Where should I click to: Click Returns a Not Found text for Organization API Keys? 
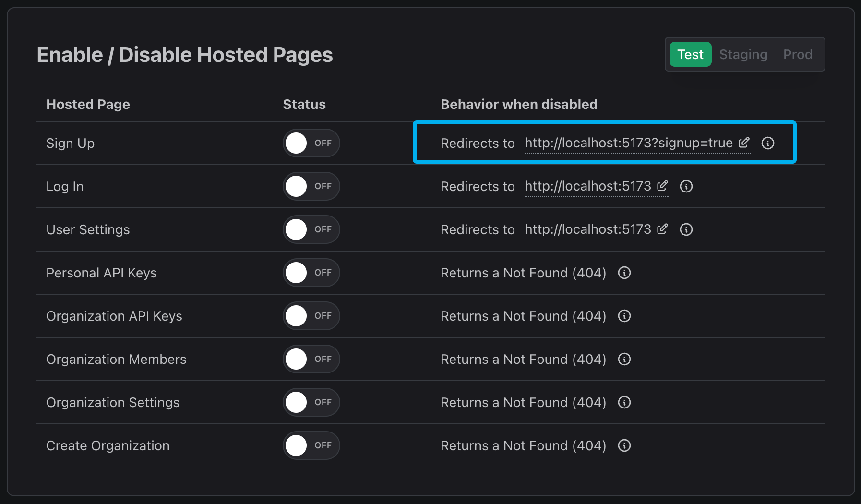tap(523, 316)
